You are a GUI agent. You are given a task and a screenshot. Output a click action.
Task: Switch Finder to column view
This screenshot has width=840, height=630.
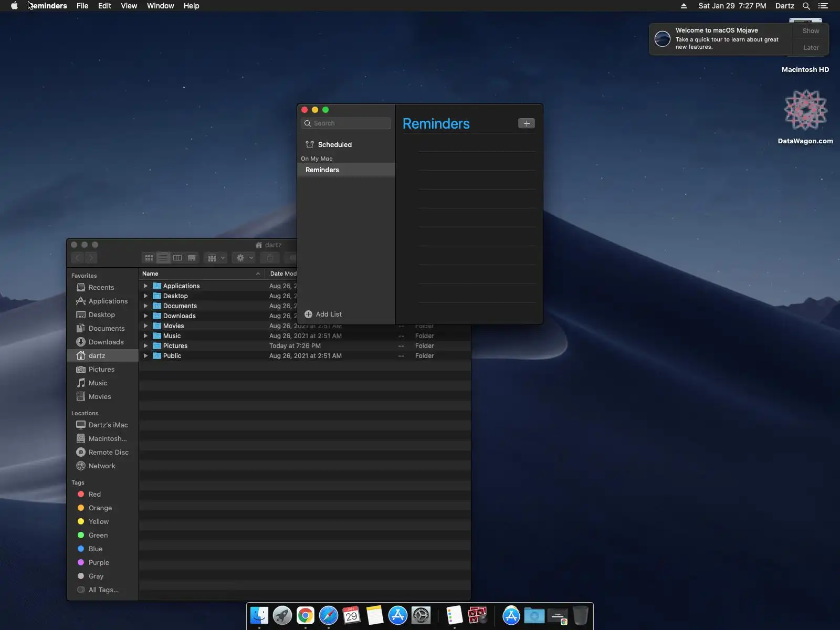click(x=177, y=257)
